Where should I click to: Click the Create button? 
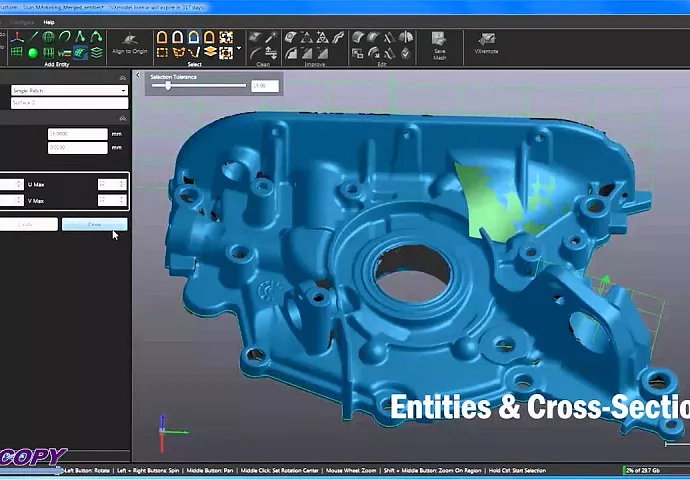coord(27,224)
